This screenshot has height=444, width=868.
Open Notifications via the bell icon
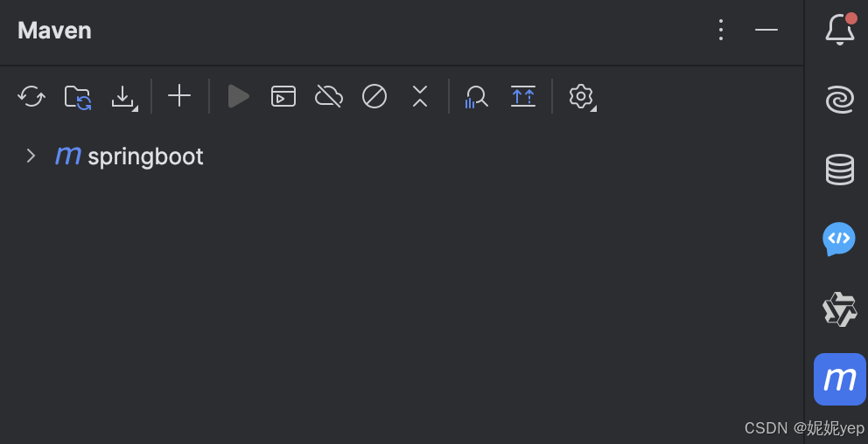pos(840,29)
